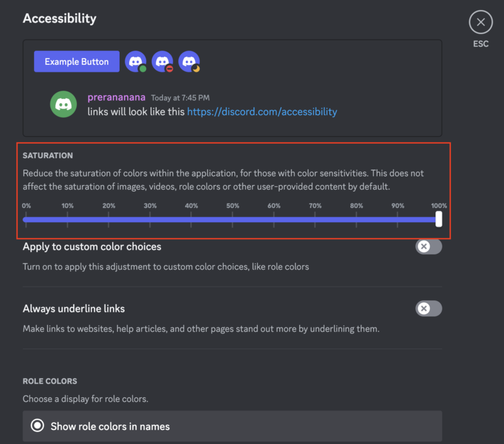This screenshot has width=504, height=444.
Task: Select the Discord avatar with green online badge
Action: [x=135, y=61]
